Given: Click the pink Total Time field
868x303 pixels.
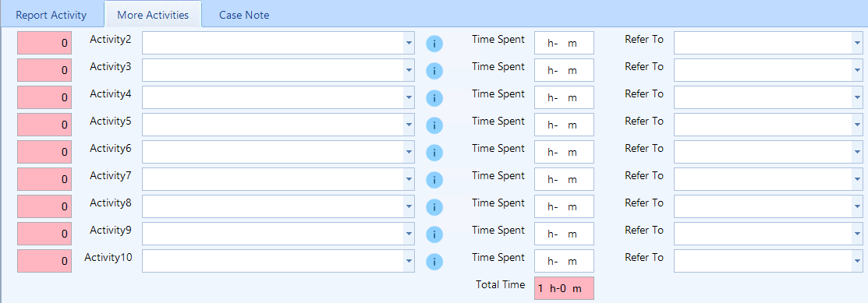Looking at the screenshot, I should 564,288.
